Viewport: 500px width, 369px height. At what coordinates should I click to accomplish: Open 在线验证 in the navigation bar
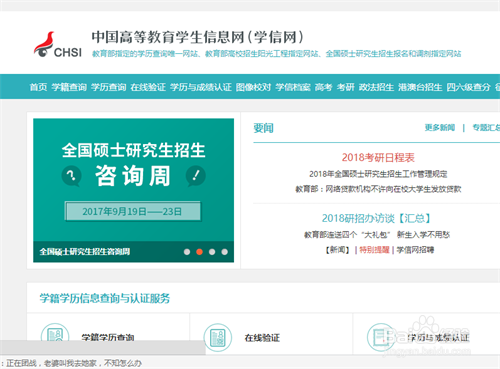[x=148, y=87]
